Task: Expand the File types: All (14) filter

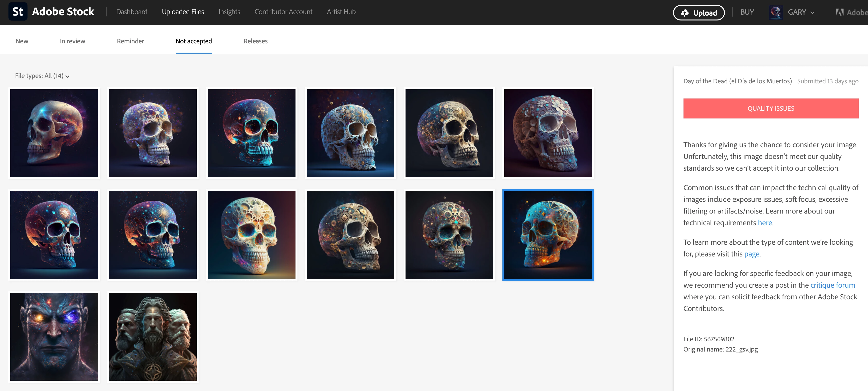Action: click(x=42, y=76)
